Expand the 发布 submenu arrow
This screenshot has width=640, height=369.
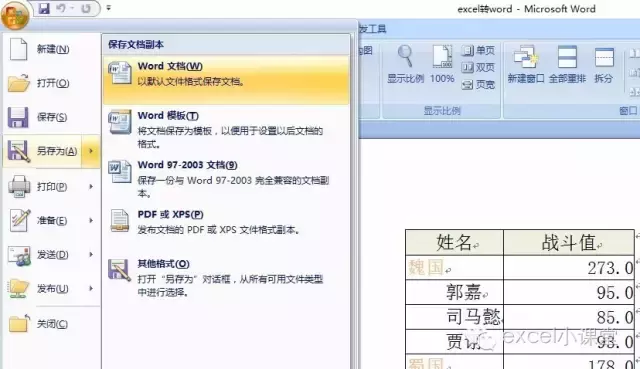(x=91, y=288)
